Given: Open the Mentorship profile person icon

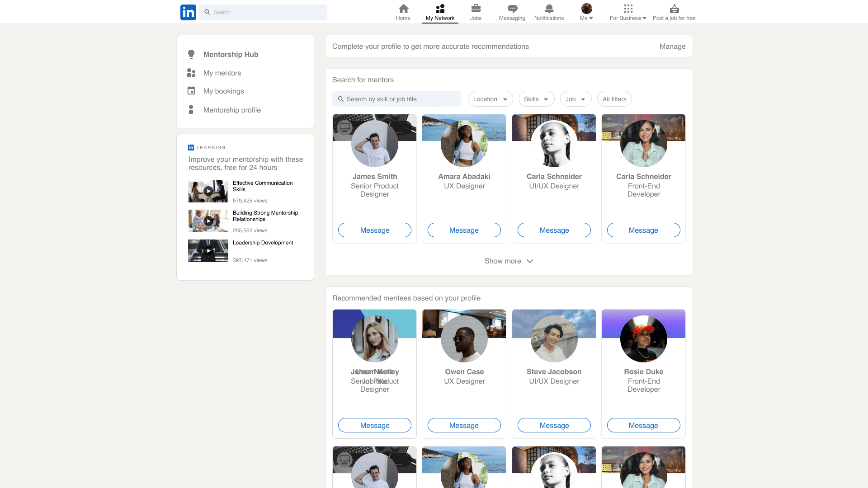Looking at the screenshot, I should (x=191, y=109).
